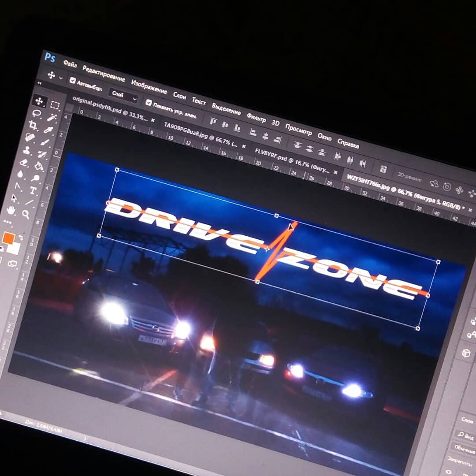Open the Вид layer filter dropdown
Screen dimensions: 476x476
point(466,436)
